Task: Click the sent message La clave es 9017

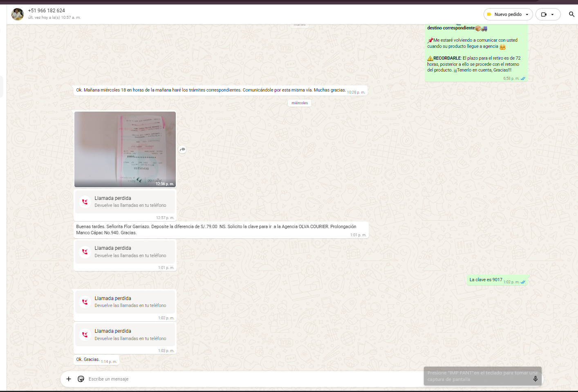Action: [486, 280]
